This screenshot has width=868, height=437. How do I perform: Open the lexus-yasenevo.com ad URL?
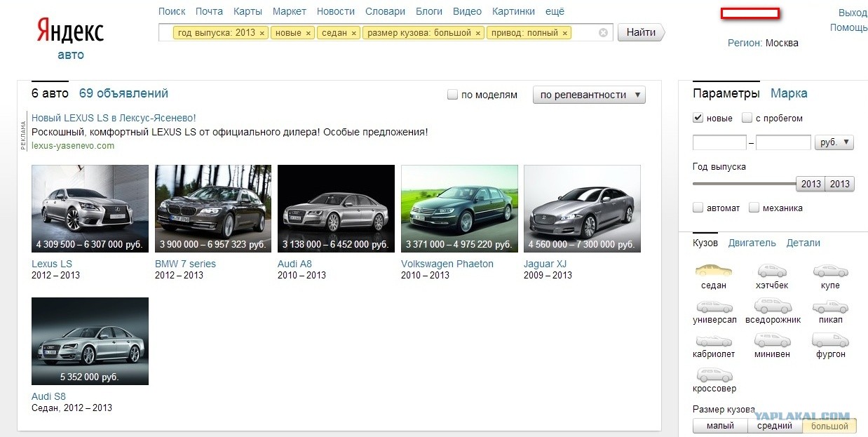click(73, 146)
